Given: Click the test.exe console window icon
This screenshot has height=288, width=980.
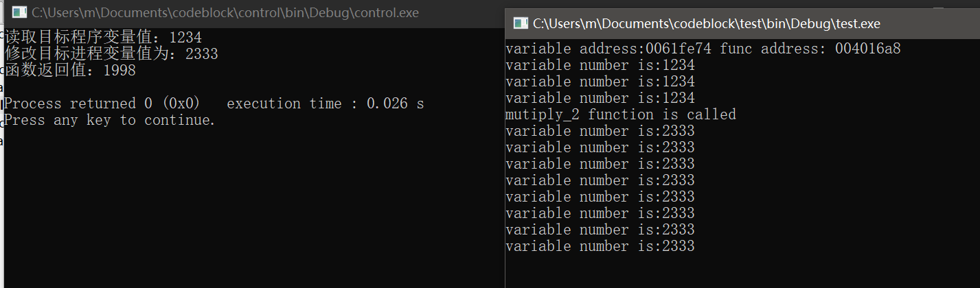Looking at the screenshot, I should pyautogui.click(x=521, y=24).
